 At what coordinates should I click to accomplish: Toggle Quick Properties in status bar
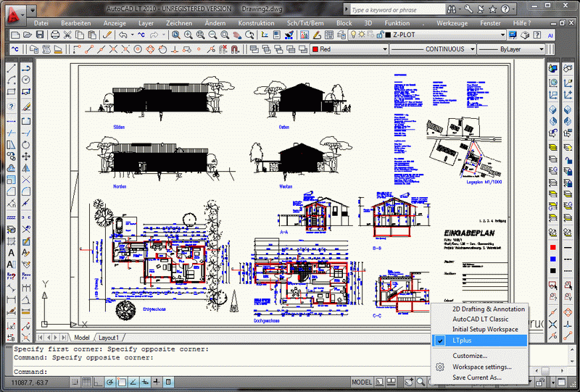point(168,382)
